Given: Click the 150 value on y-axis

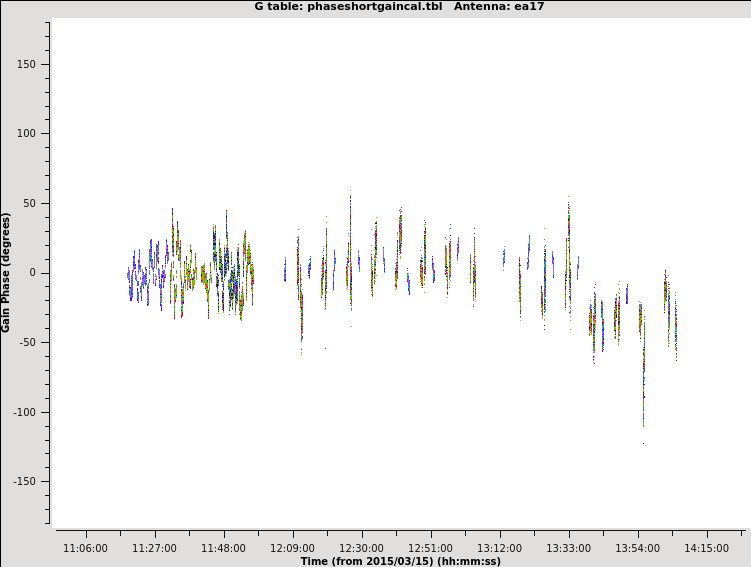Looking at the screenshot, I should coord(25,64).
